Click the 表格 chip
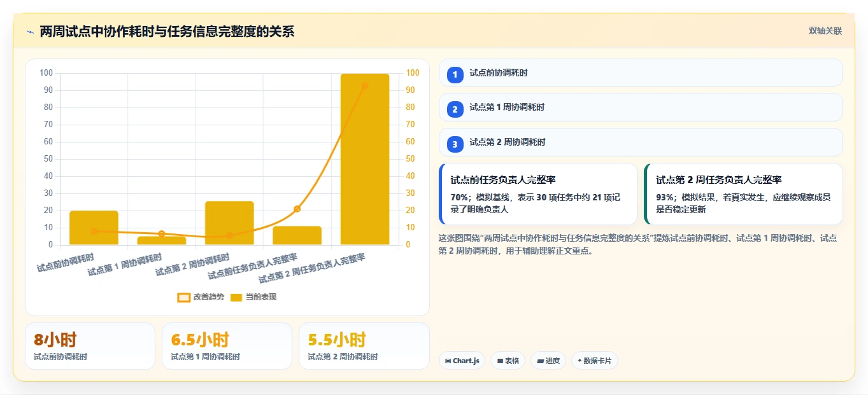The width and height of the screenshot is (868, 395). pos(508,361)
